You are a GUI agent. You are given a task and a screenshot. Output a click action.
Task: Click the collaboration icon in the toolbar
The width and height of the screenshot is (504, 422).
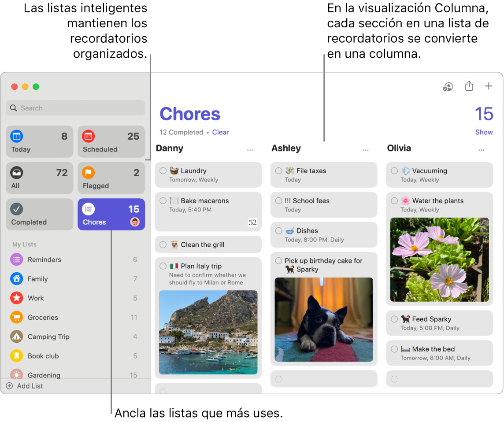click(x=448, y=87)
